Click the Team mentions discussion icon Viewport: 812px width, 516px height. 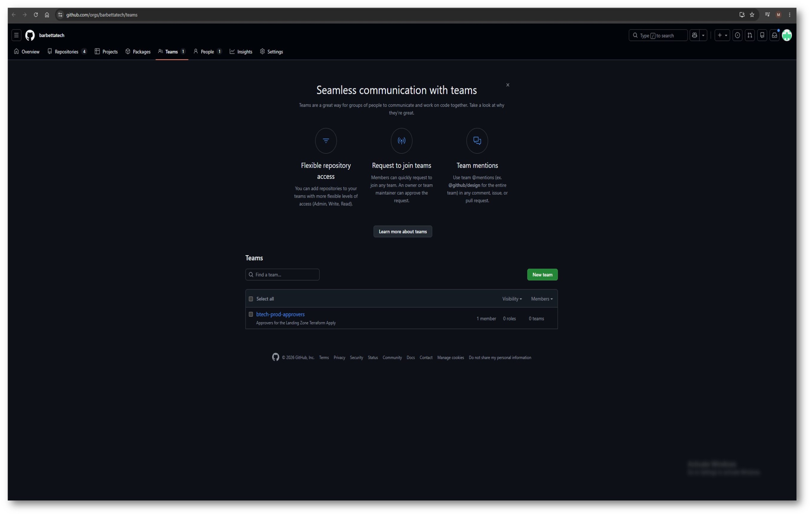click(x=477, y=140)
